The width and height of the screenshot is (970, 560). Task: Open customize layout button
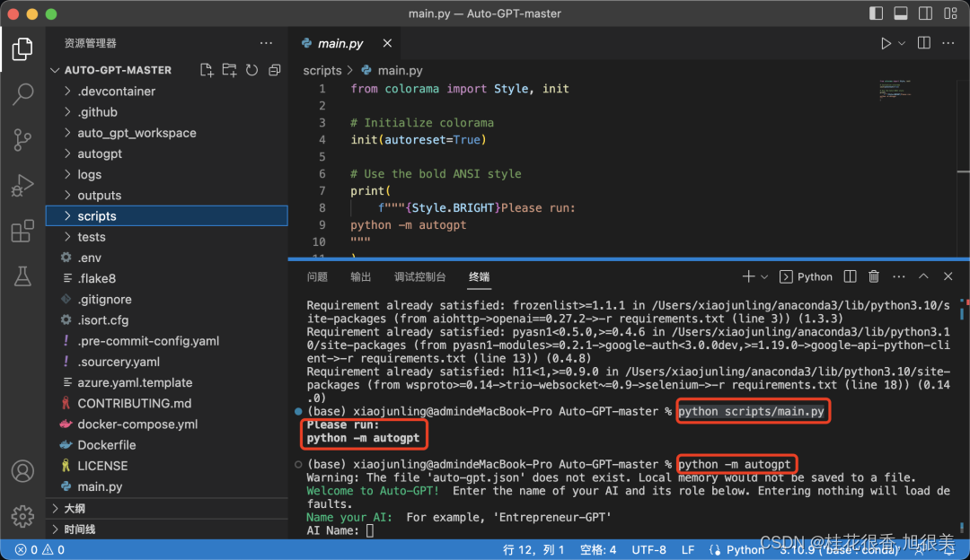[950, 13]
